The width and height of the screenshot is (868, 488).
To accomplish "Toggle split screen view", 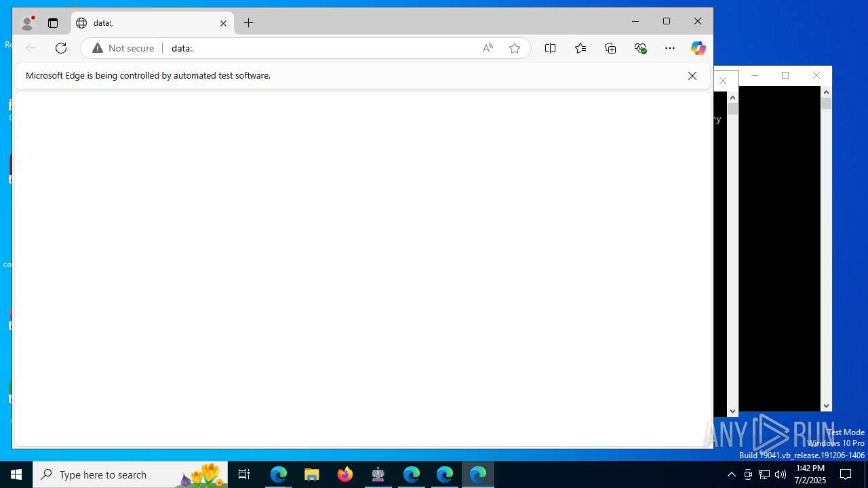I will (x=551, y=47).
